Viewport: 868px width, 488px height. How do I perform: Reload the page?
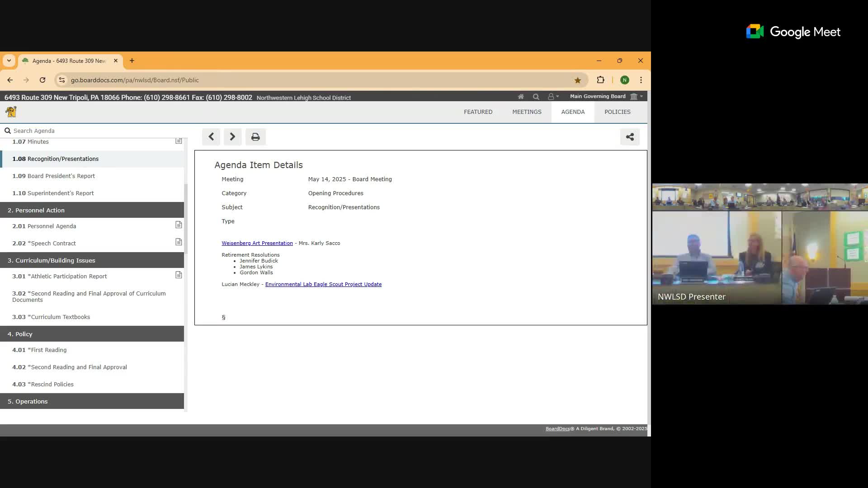(42, 80)
